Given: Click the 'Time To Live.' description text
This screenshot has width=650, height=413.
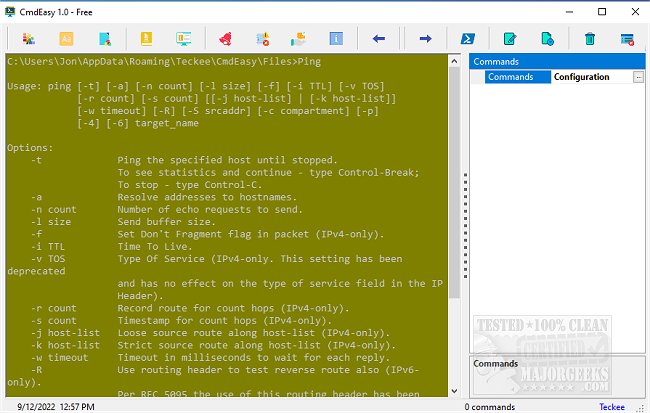Looking at the screenshot, I should coord(155,246).
